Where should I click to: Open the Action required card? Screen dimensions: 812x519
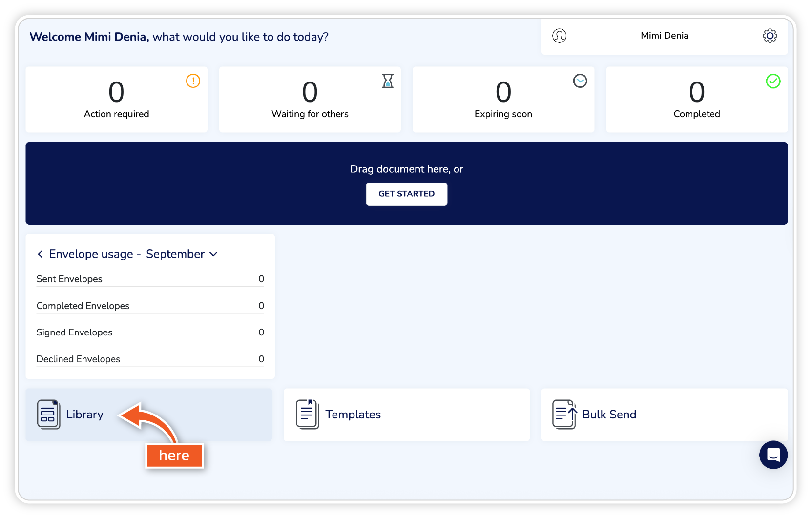pos(116,100)
